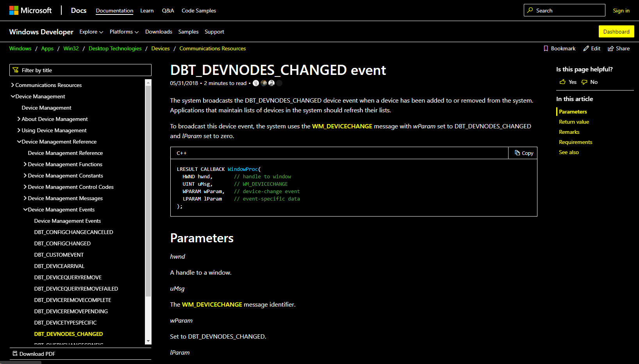Viewport: 639px width, 364px height.
Task: Open the Learn menu item
Action: 147,11
